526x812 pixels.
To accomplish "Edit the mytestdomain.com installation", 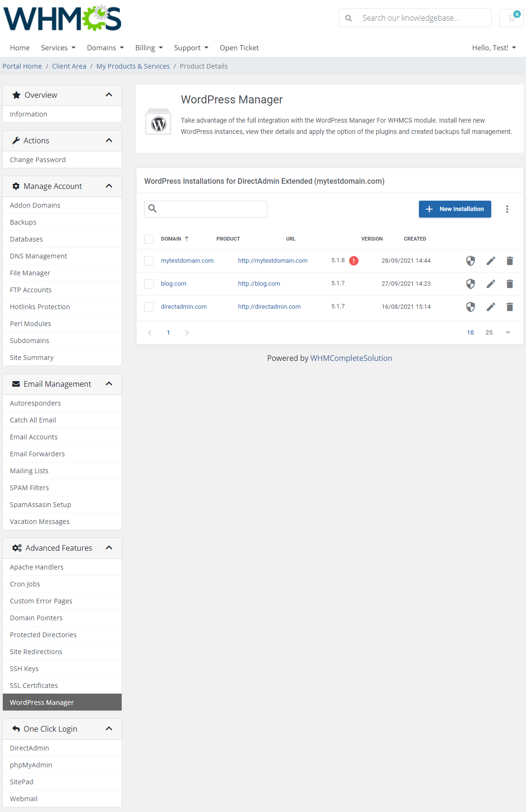I will [x=491, y=261].
